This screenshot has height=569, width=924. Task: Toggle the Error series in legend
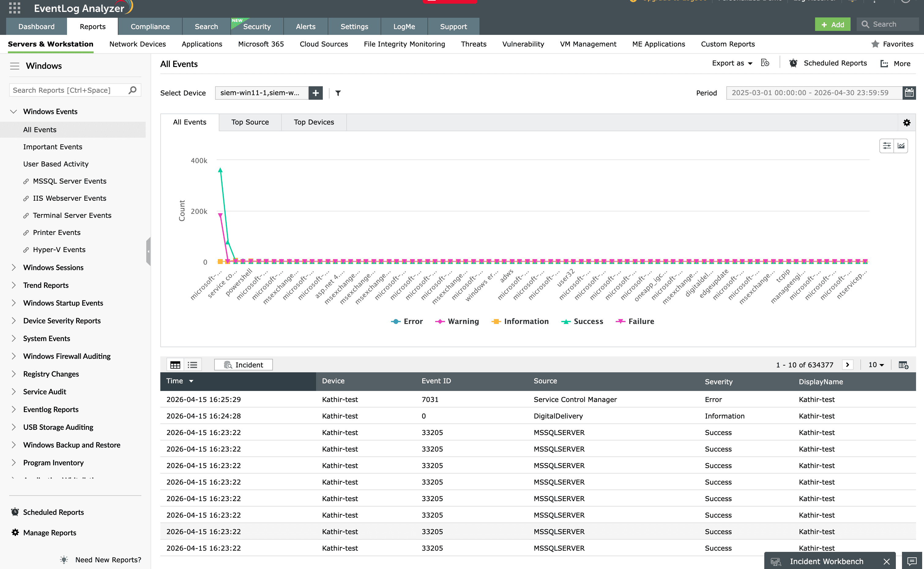407,322
